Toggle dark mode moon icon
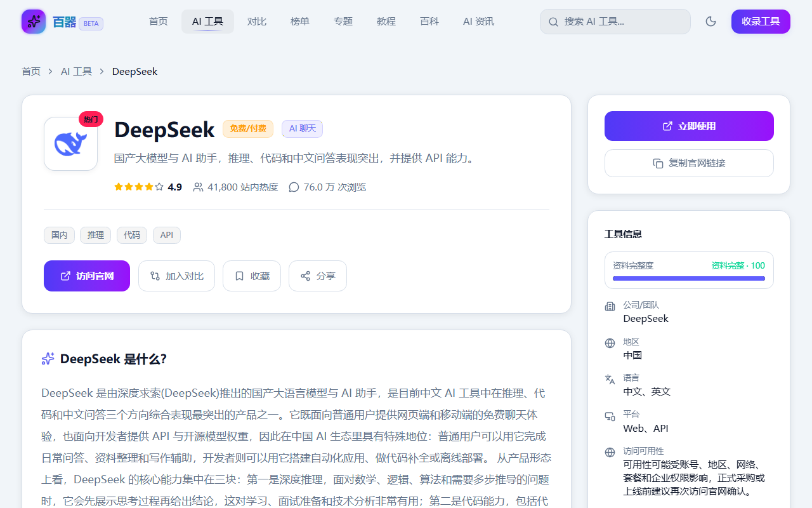 click(x=710, y=22)
